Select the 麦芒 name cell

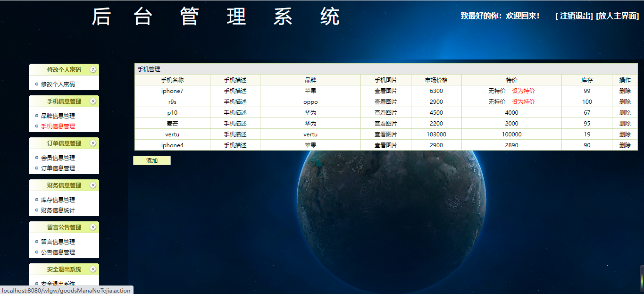tap(172, 123)
